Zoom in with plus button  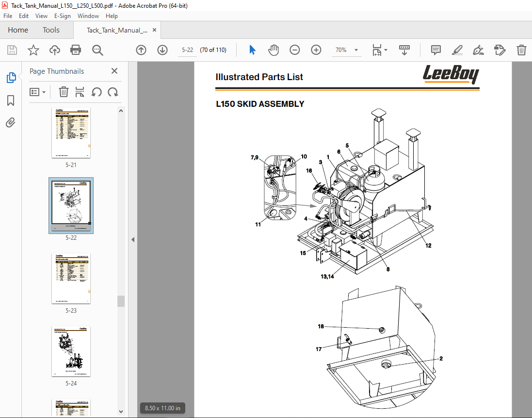coord(316,50)
